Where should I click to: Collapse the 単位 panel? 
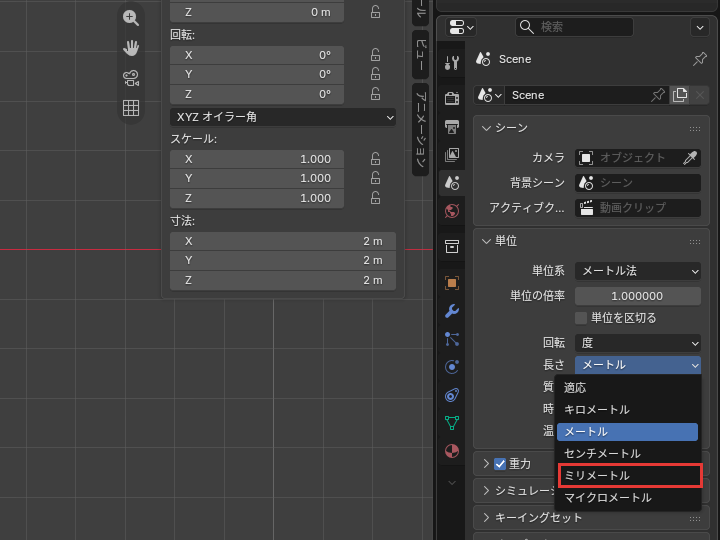pos(486,241)
